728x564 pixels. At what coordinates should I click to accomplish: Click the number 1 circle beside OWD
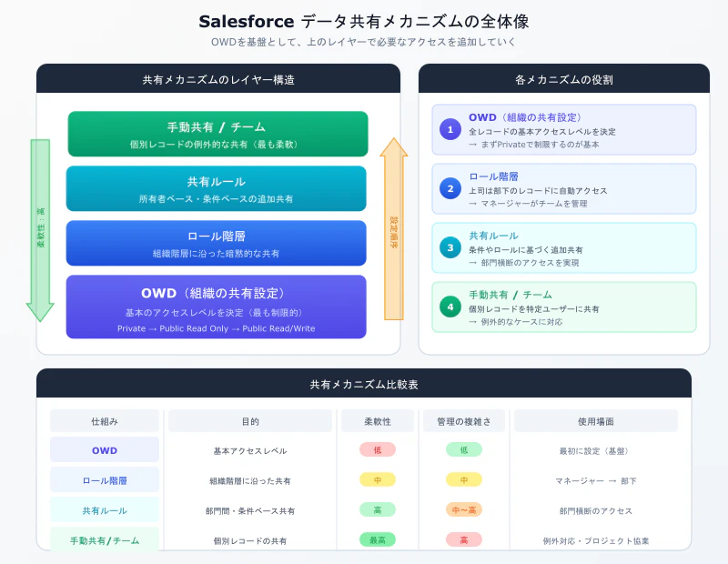tap(450, 129)
